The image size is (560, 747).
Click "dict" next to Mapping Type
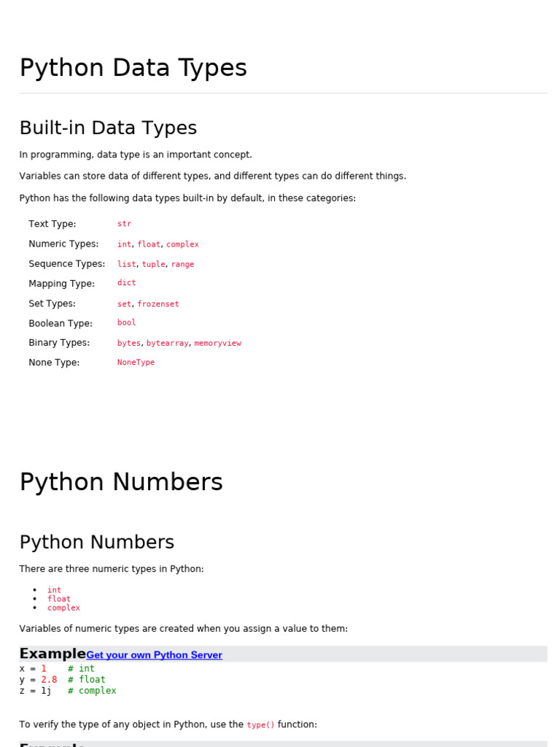tap(127, 283)
